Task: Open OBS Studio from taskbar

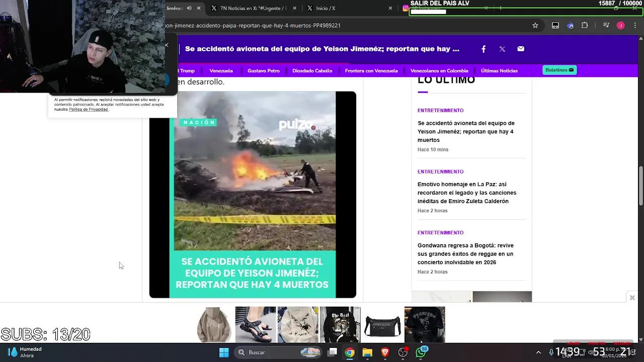Action: pos(403,352)
